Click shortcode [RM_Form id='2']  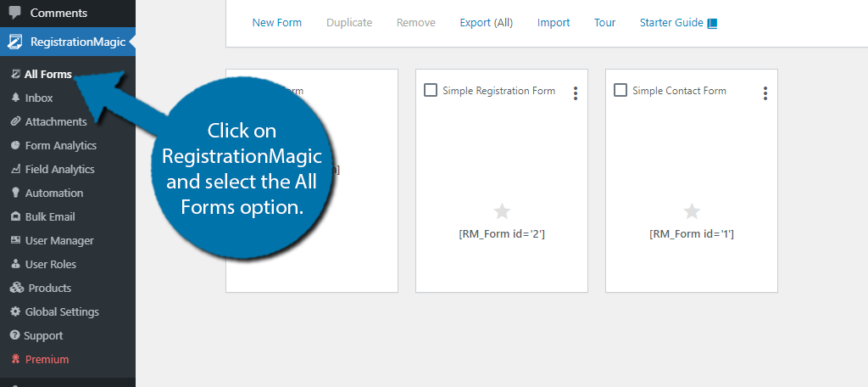[502, 234]
